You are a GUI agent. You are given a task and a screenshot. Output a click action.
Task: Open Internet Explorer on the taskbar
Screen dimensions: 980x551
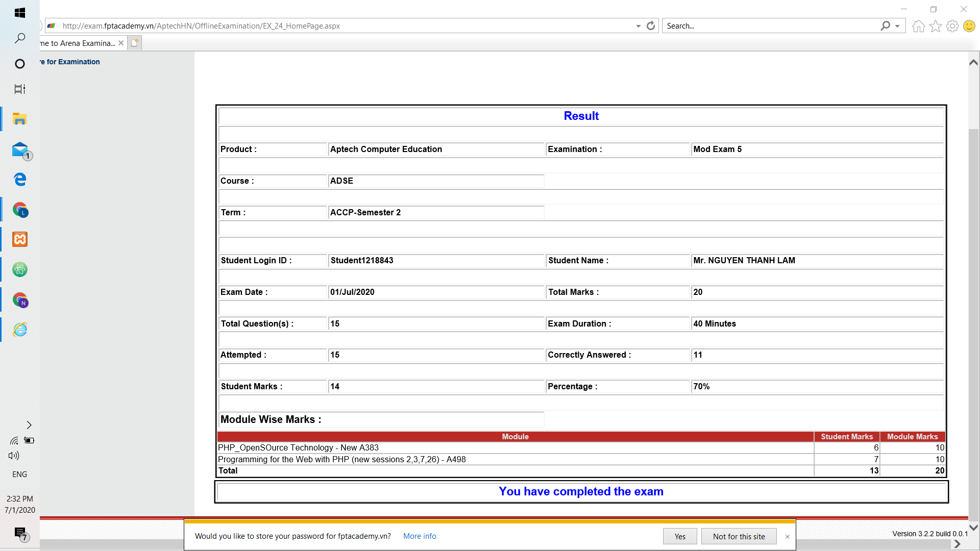coord(20,330)
